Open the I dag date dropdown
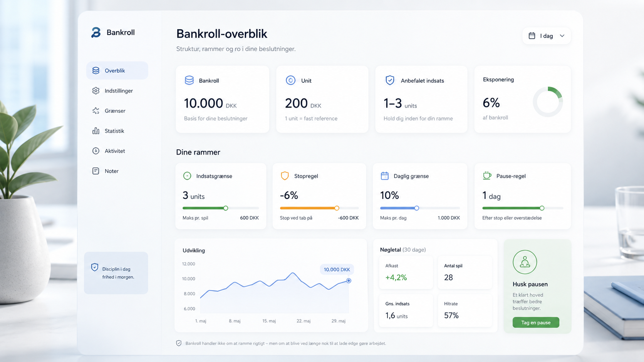Image resolution: width=644 pixels, height=362 pixels. click(x=547, y=36)
